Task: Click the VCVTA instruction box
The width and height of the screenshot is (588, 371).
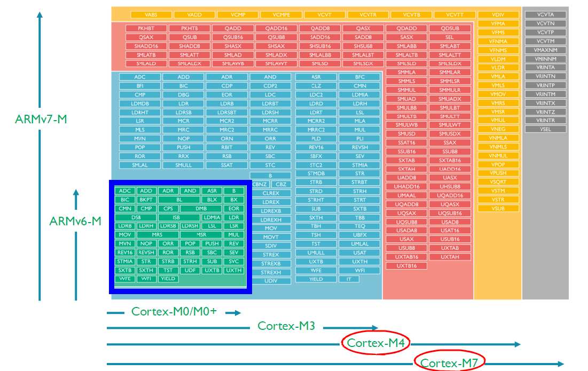Action: pos(545,14)
